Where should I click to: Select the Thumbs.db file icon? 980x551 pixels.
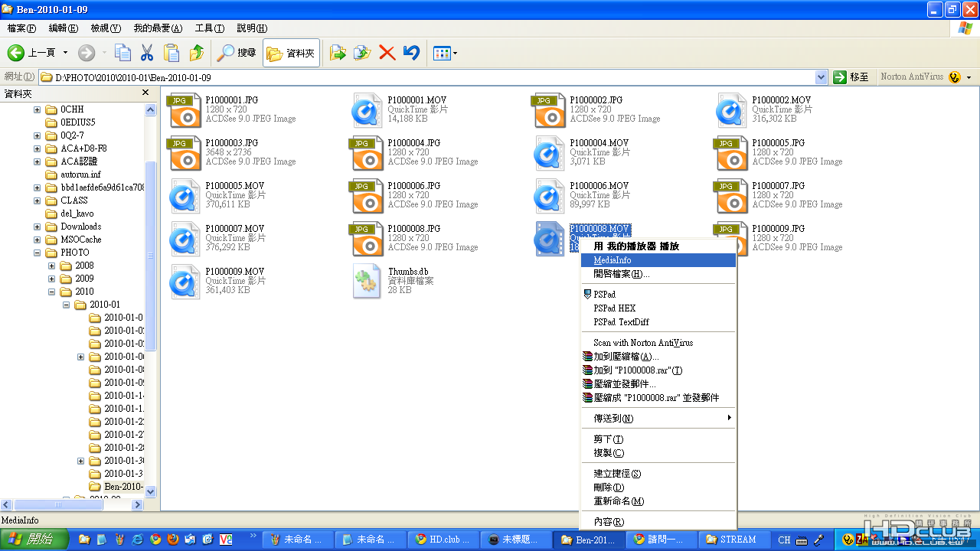(x=367, y=282)
